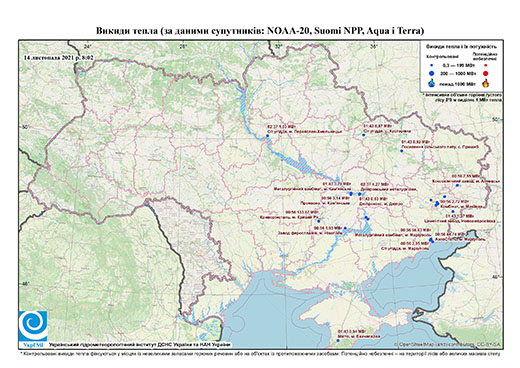Image resolution: width=520 pixels, height=368 pixels.
Task: Open the OpenStreetMap contributors attribution
Action: pyautogui.click(x=447, y=344)
